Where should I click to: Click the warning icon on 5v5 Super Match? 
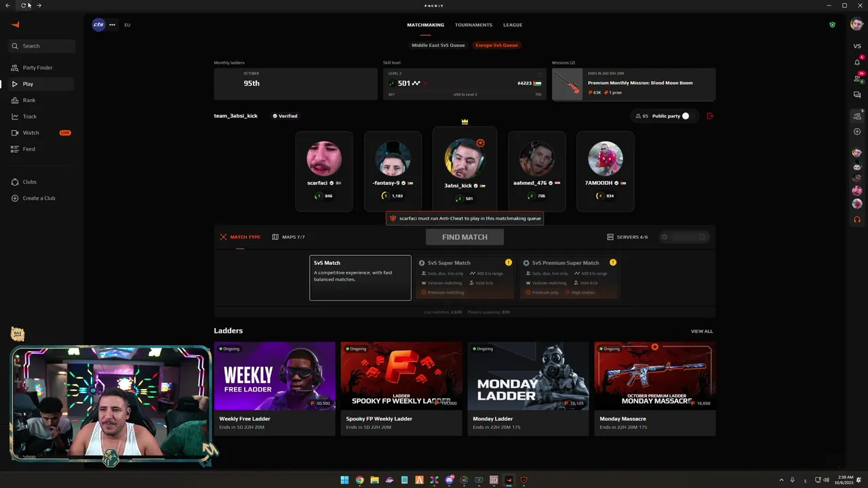(x=508, y=262)
